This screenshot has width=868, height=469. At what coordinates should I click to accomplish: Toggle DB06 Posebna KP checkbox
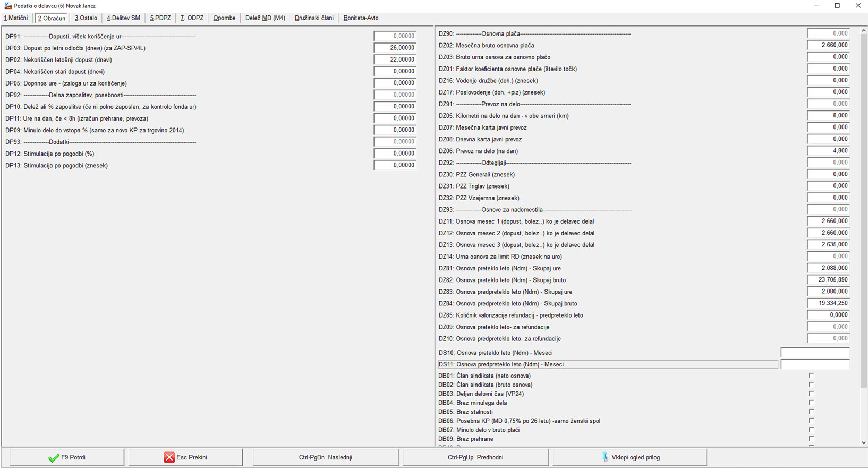(x=811, y=421)
